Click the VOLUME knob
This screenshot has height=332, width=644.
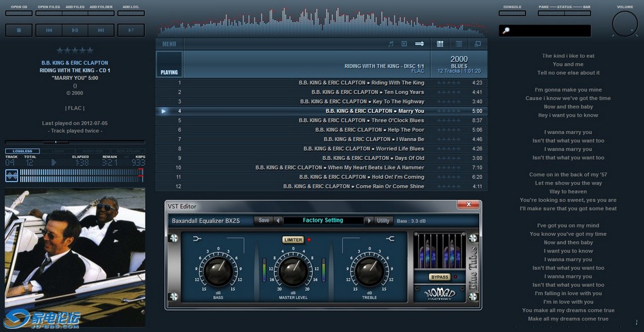pyautogui.click(x=625, y=24)
